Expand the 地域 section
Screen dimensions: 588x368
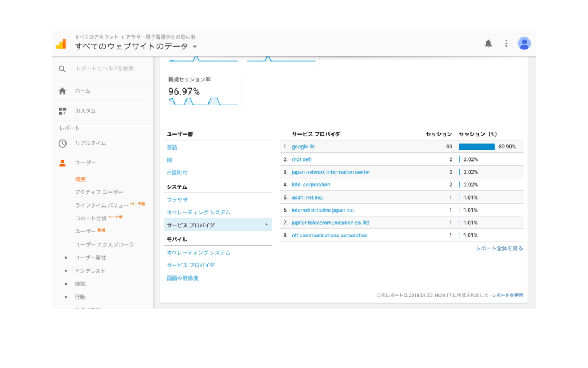pos(66,284)
